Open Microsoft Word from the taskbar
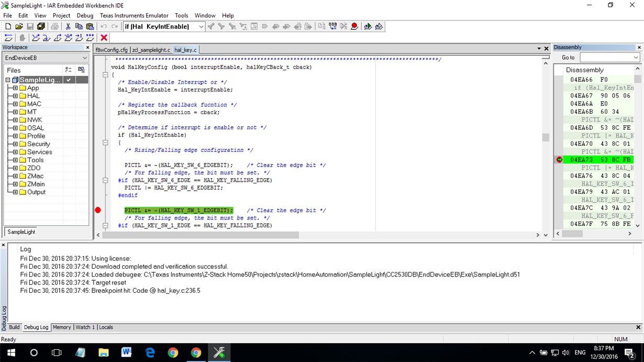Viewport: 644px width, 362px height. coord(126,353)
